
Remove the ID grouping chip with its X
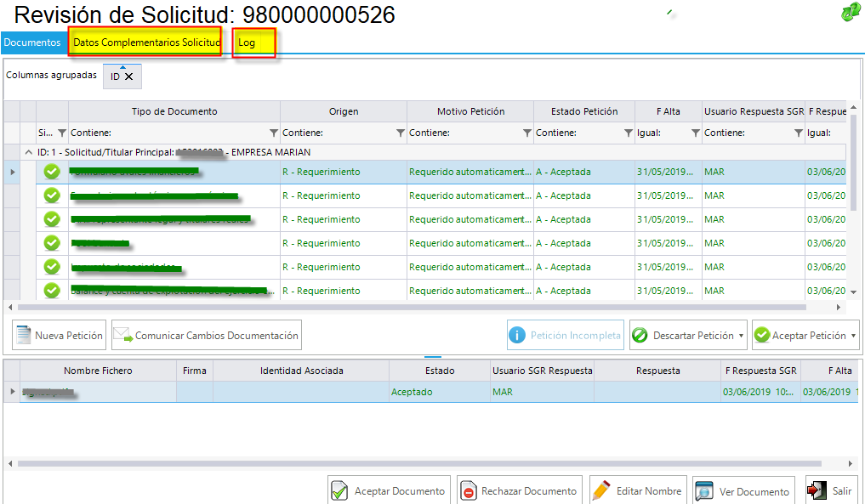click(x=129, y=76)
